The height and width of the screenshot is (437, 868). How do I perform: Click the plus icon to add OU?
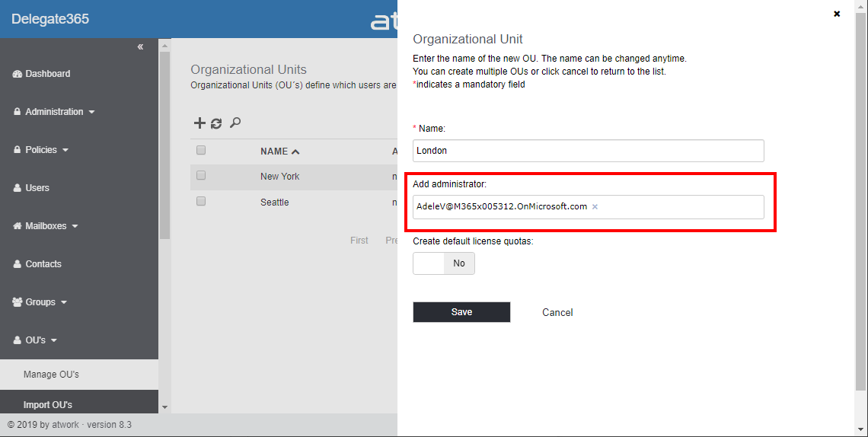click(x=199, y=123)
